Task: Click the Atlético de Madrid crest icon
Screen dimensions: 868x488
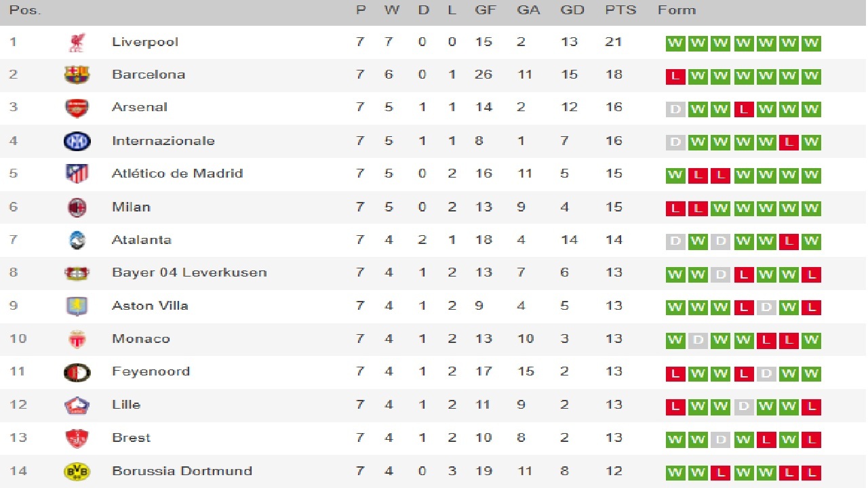Action: pyautogui.click(x=77, y=174)
